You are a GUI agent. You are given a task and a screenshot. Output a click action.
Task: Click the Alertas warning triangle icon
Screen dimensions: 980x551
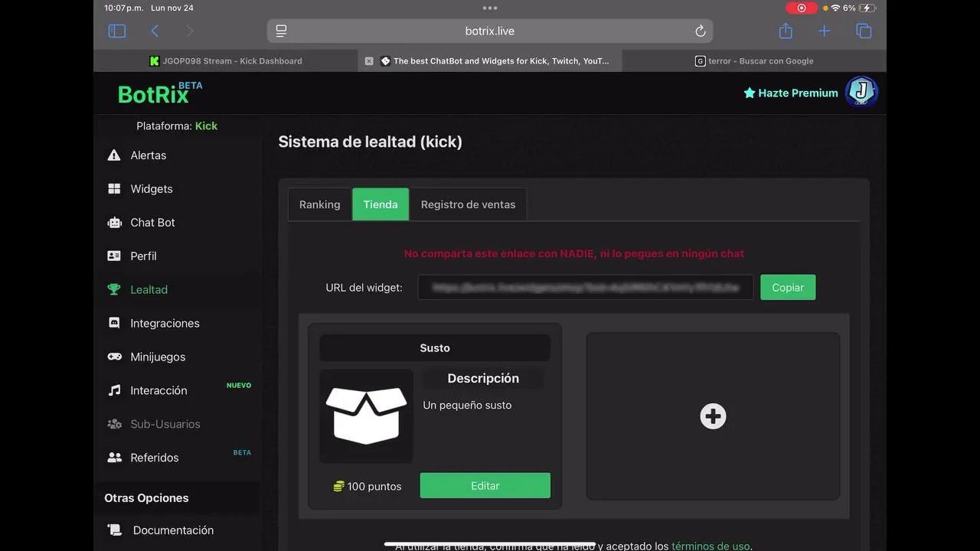[x=114, y=155]
